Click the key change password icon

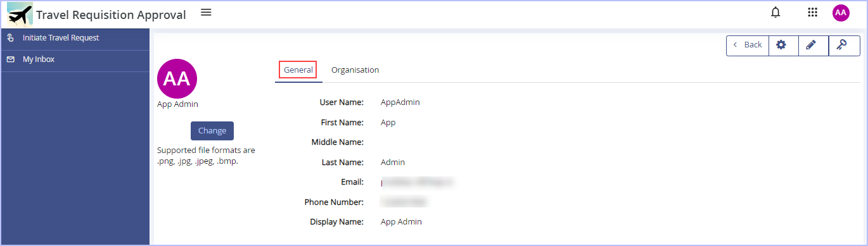pos(842,45)
